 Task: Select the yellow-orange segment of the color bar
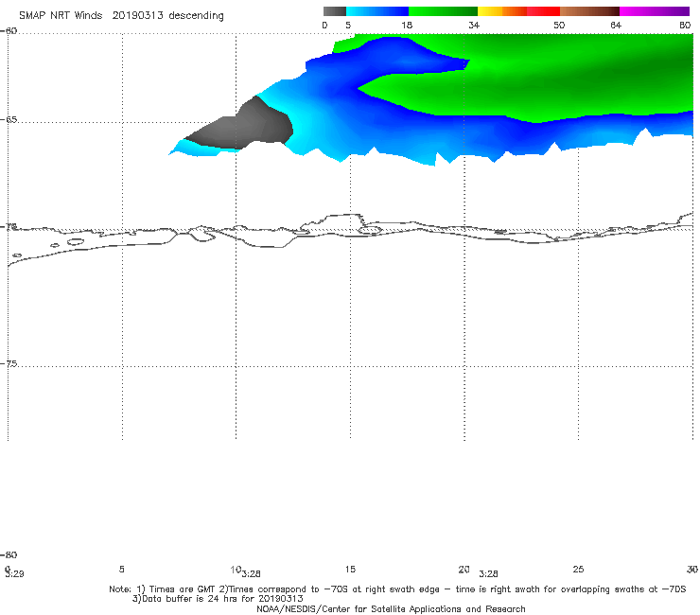click(502, 11)
